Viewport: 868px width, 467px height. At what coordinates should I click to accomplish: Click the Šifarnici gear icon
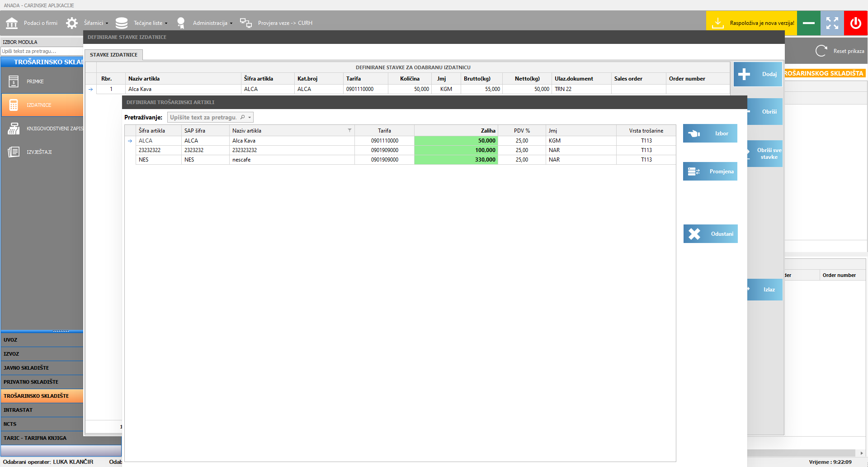[x=72, y=23]
